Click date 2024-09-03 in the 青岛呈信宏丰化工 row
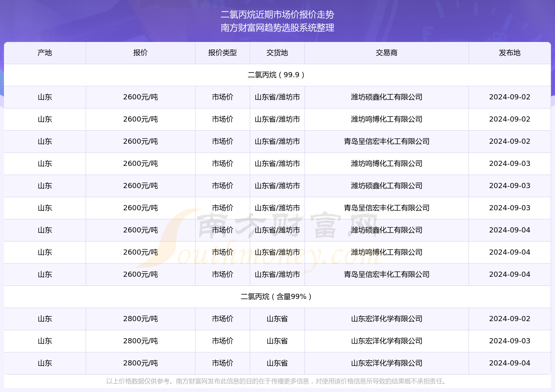 510,208
